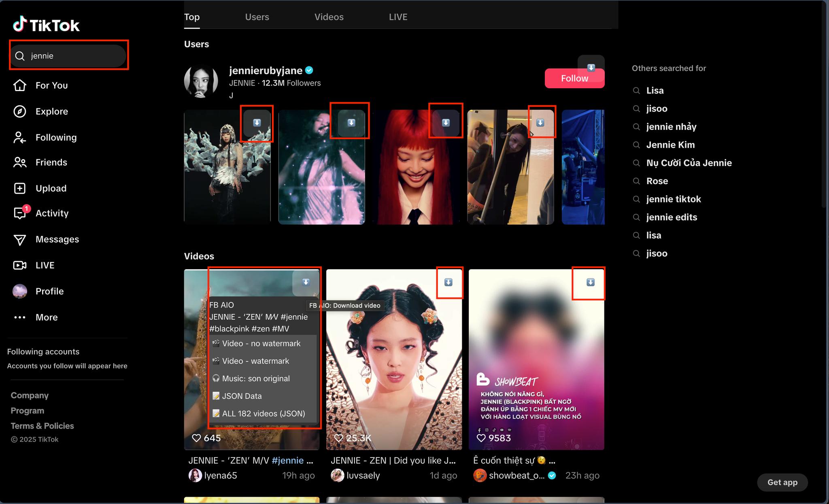Switch to the Users tab
This screenshot has height=504, width=829.
[257, 17]
